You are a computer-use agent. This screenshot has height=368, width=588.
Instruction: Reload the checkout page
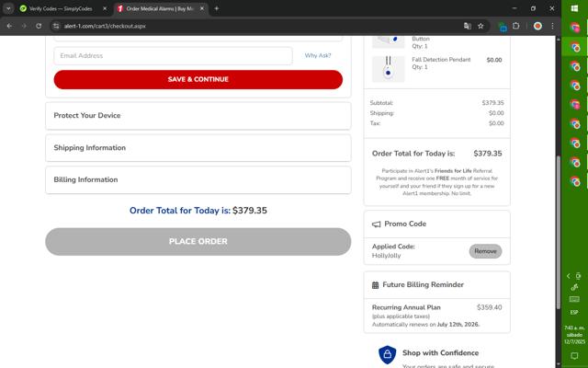point(39,26)
